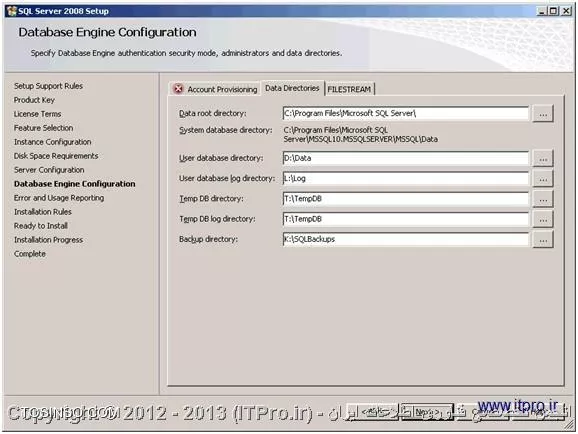Select Database Engine Configuration in the sidebar

[x=74, y=184]
